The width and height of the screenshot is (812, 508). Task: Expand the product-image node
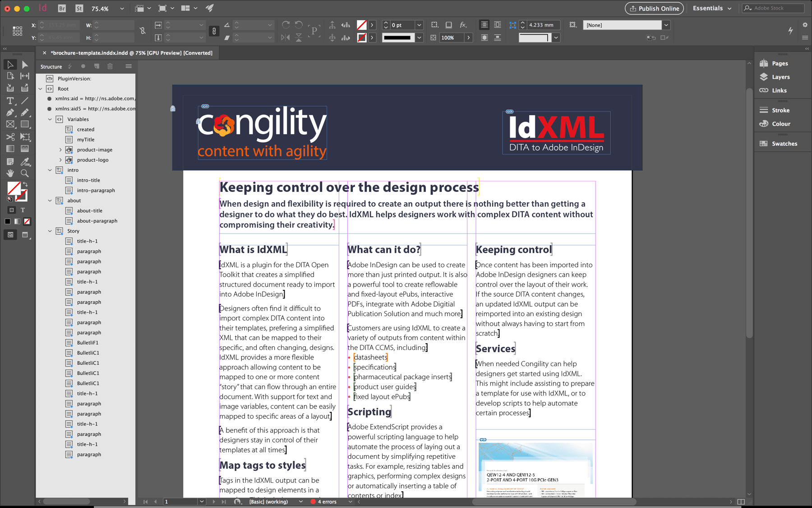point(60,150)
